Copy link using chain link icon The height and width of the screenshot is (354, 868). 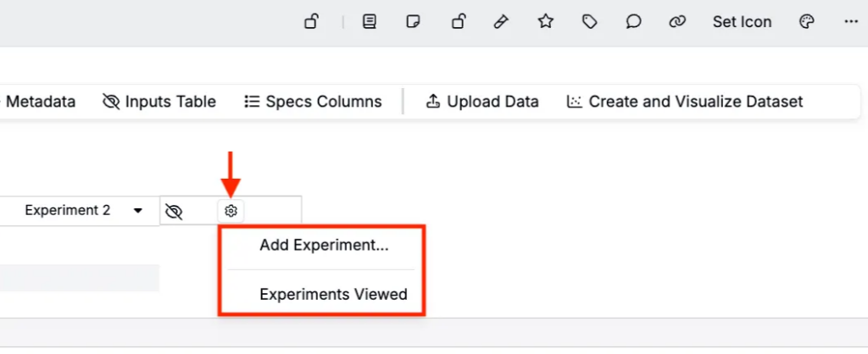click(676, 22)
